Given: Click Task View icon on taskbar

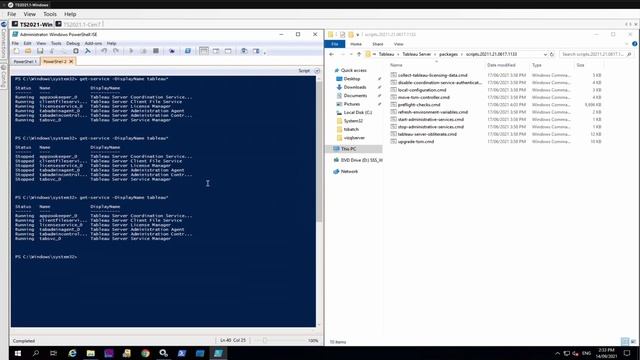Looking at the screenshot, I should click(x=54, y=353).
